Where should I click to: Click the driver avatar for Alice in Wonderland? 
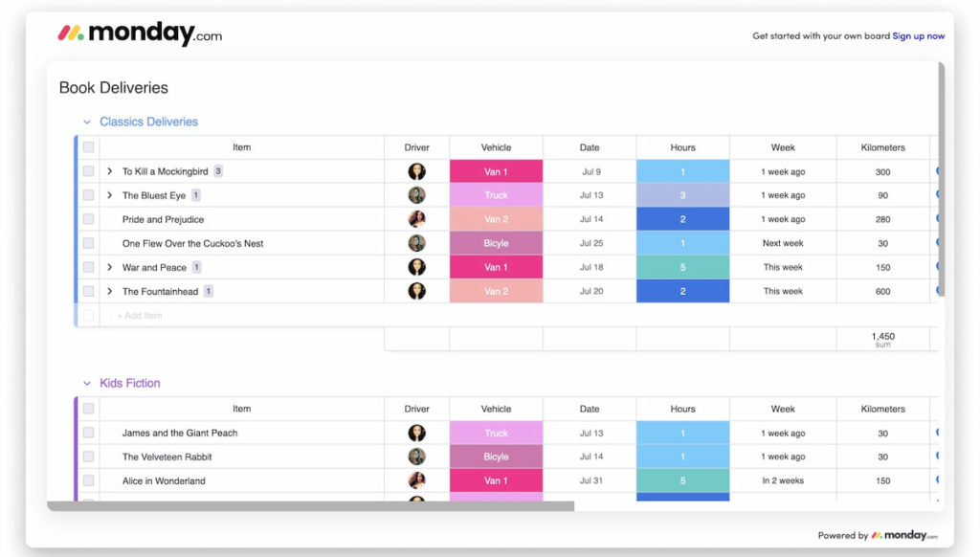[416, 480]
